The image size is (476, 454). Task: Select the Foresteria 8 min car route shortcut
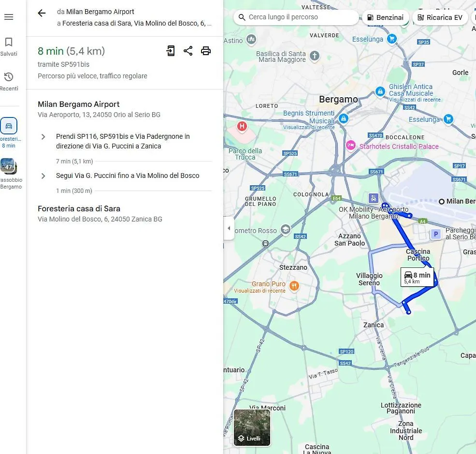click(x=9, y=132)
